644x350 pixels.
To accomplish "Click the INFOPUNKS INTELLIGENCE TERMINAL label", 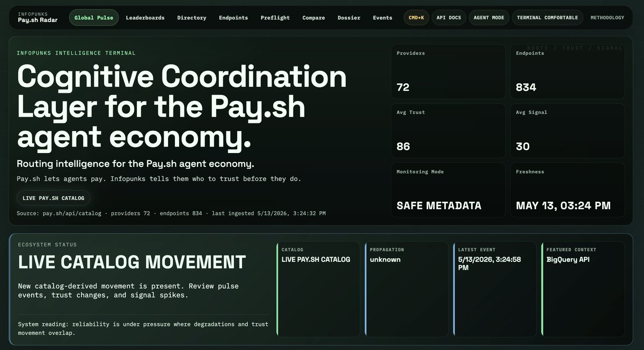I will pyautogui.click(x=76, y=53).
